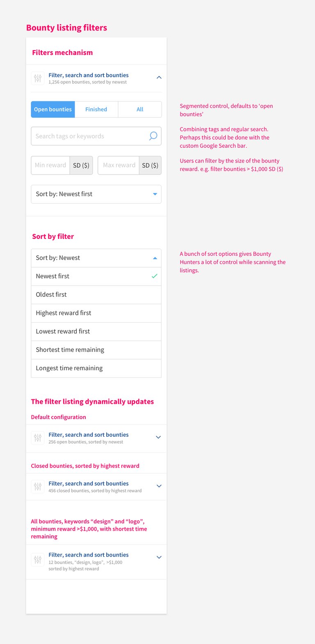The width and height of the screenshot is (315, 644).
Task: Collapse the filter panel with the up chevron
Action: tap(159, 77)
